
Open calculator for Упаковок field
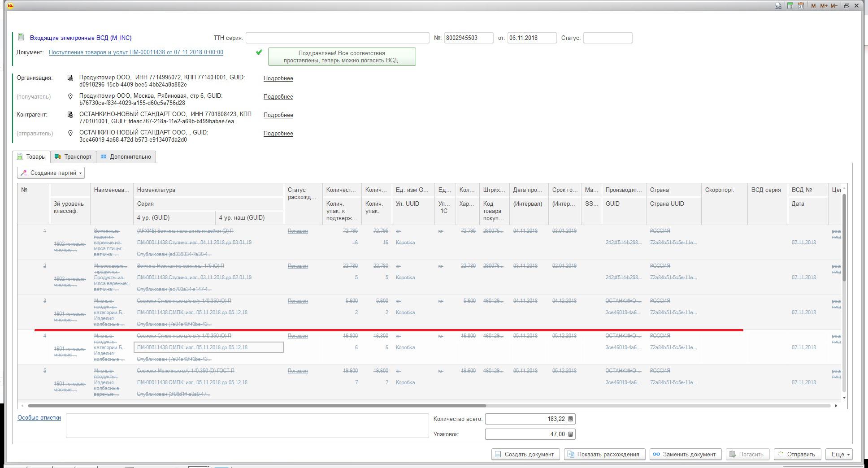click(570, 434)
